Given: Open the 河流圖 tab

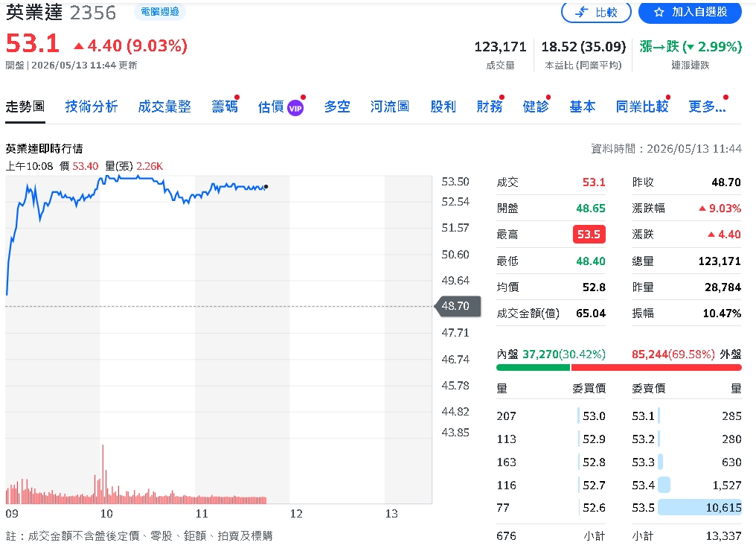Looking at the screenshot, I should click(x=390, y=106).
